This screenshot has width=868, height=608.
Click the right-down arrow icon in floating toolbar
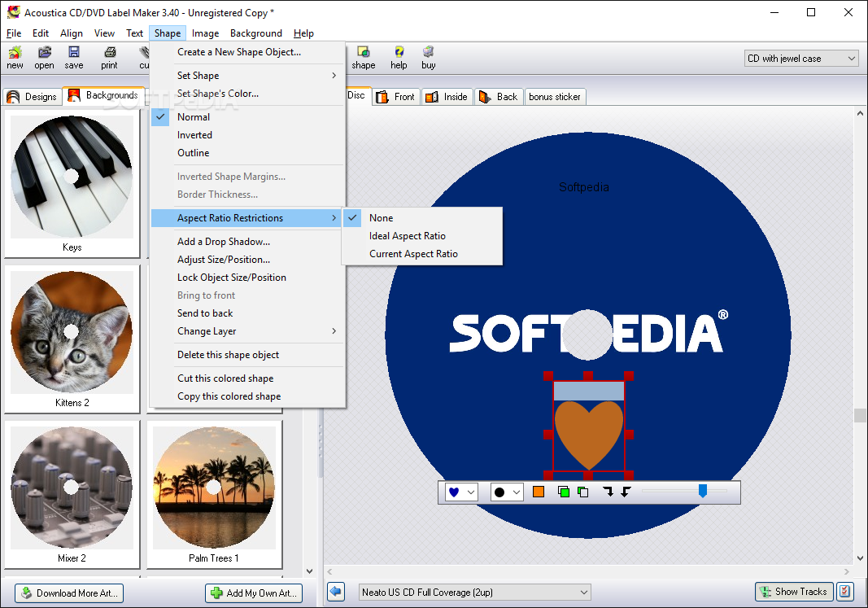pyautogui.click(x=608, y=492)
